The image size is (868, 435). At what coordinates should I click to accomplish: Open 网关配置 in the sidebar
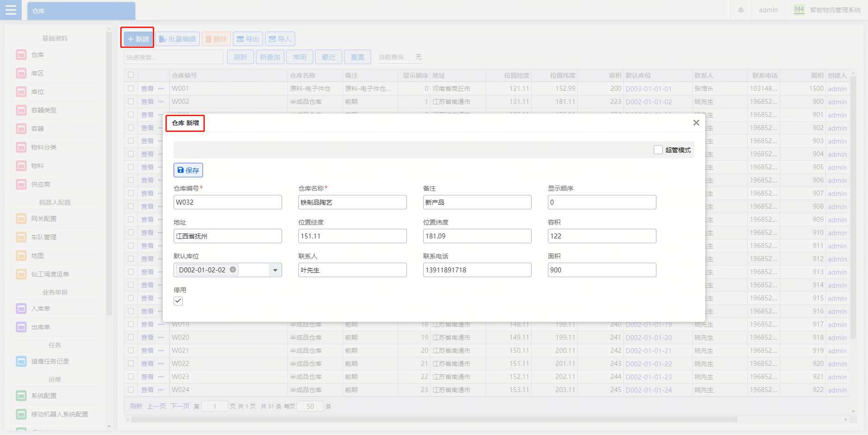click(55, 219)
